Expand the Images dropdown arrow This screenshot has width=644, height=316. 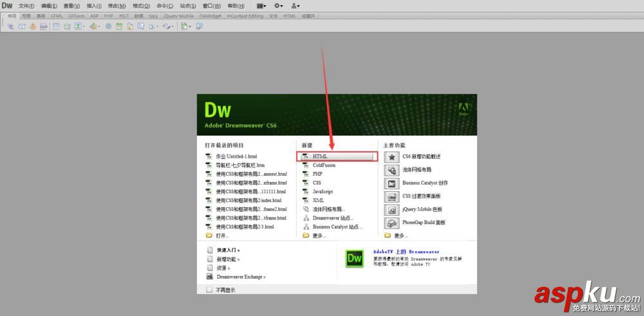coord(84,26)
